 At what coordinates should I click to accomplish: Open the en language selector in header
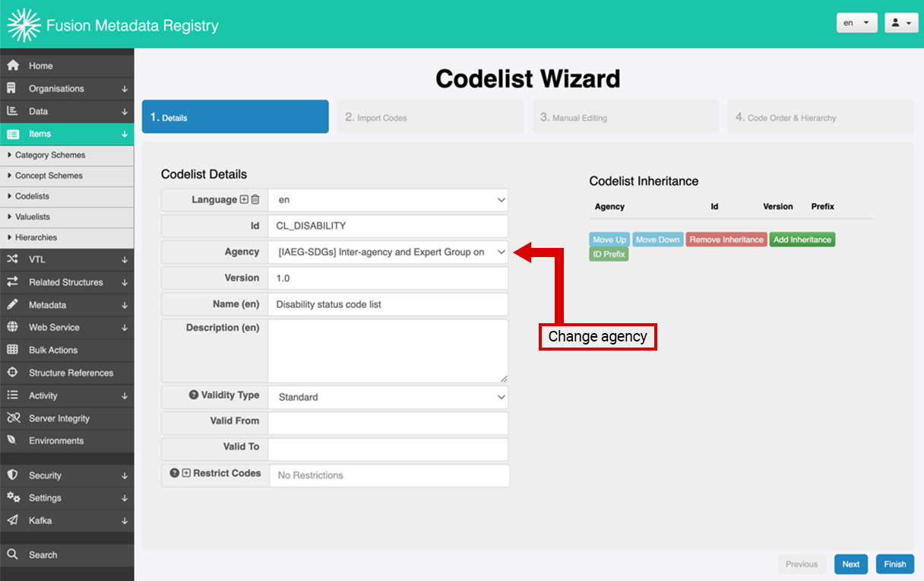pyautogui.click(x=857, y=23)
